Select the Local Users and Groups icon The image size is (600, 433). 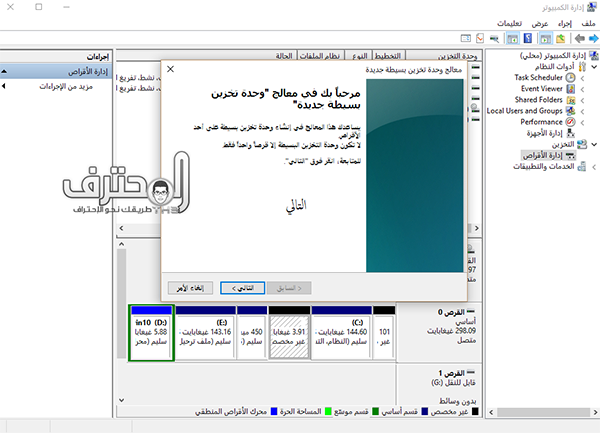pos(572,111)
